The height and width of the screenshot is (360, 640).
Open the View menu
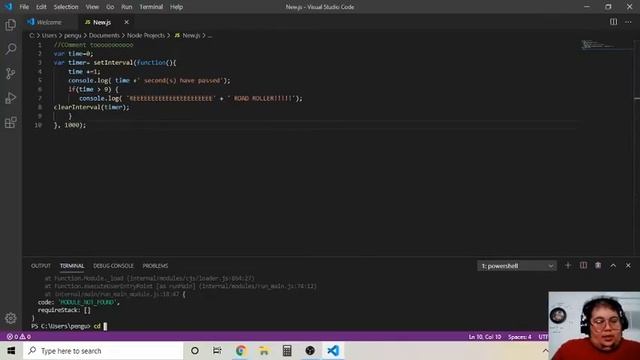pos(92,7)
